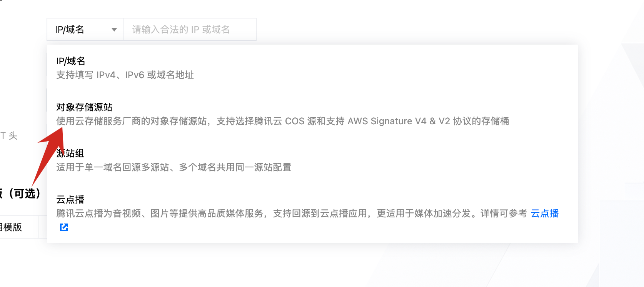Type in the 请输入合法的 IP 或域名 field
The height and width of the screenshot is (287, 644).
pos(190,30)
